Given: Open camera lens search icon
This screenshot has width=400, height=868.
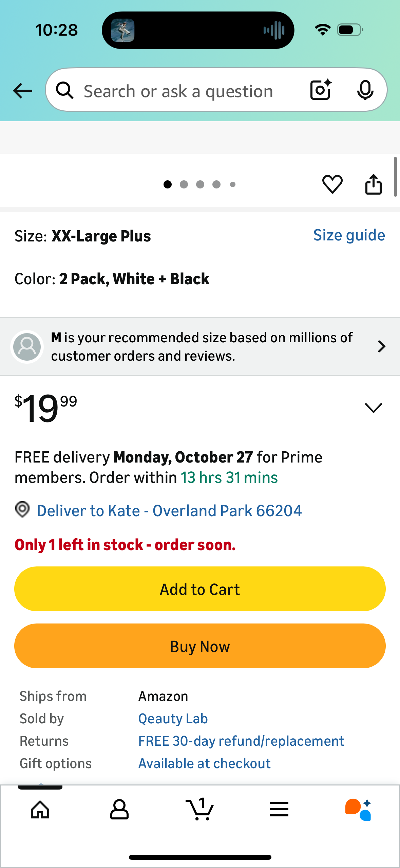Looking at the screenshot, I should (x=321, y=90).
